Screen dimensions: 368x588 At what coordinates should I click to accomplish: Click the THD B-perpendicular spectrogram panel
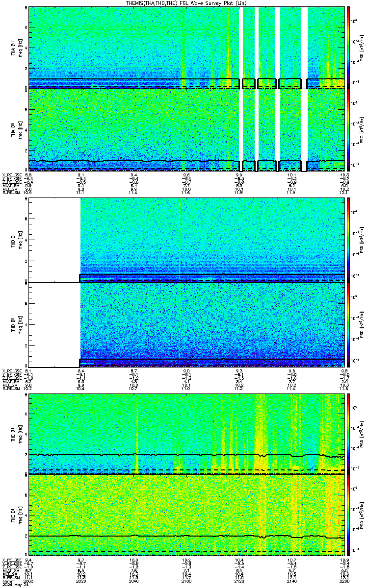[x=186, y=240]
